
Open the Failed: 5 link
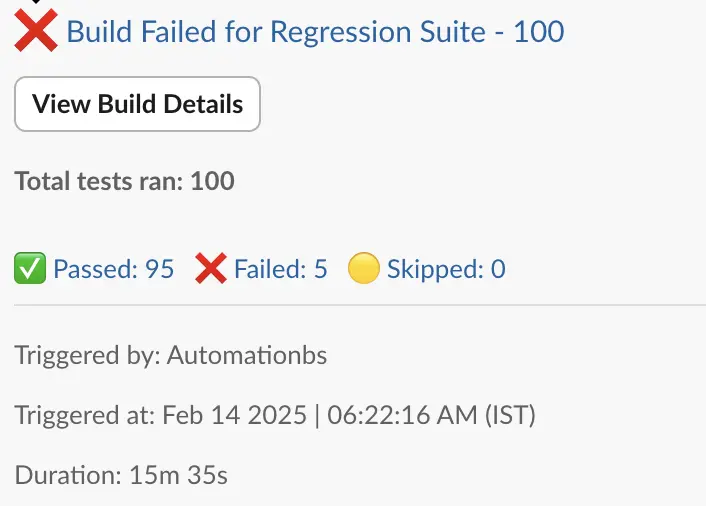(x=281, y=269)
